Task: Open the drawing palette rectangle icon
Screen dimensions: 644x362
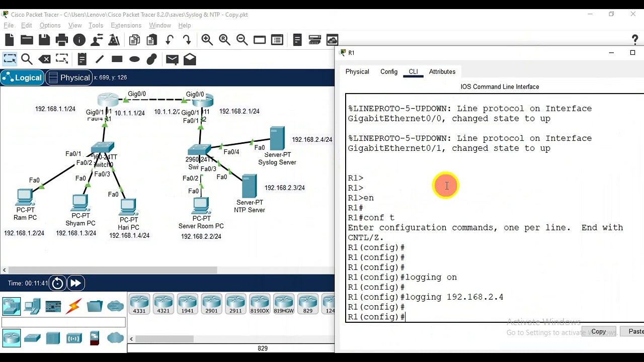Action: (260, 40)
